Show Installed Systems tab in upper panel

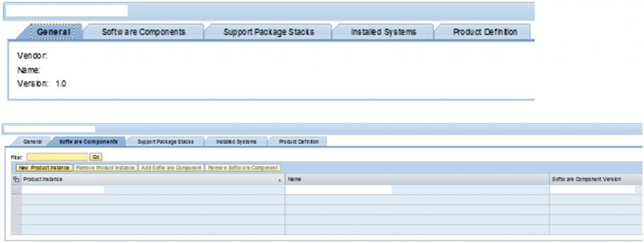(383, 31)
